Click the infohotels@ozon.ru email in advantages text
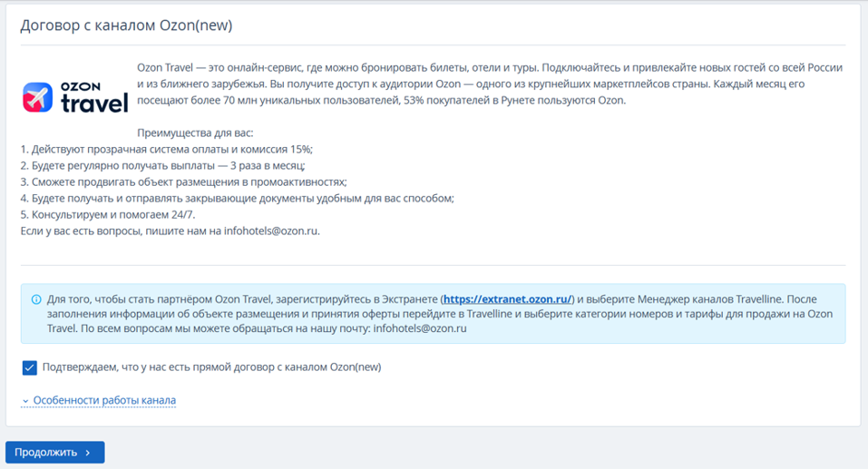 (x=271, y=231)
